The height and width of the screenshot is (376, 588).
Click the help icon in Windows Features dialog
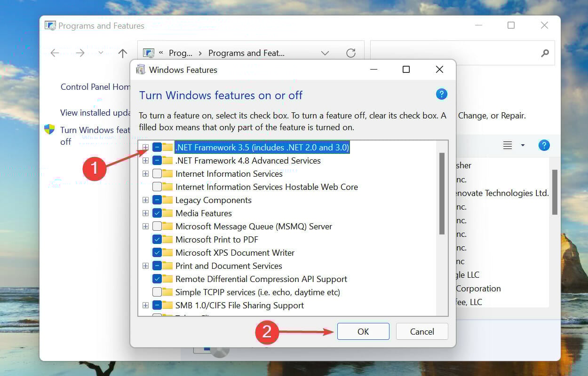[441, 94]
